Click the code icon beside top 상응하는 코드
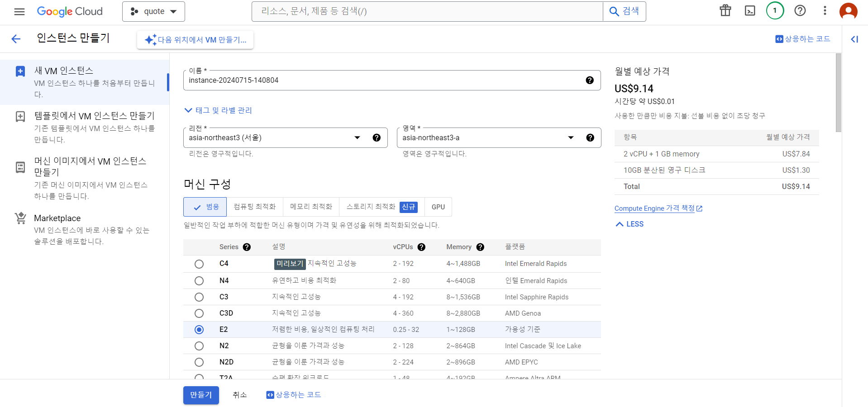Viewport: 868px width, 407px height. (x=779, y=39)
